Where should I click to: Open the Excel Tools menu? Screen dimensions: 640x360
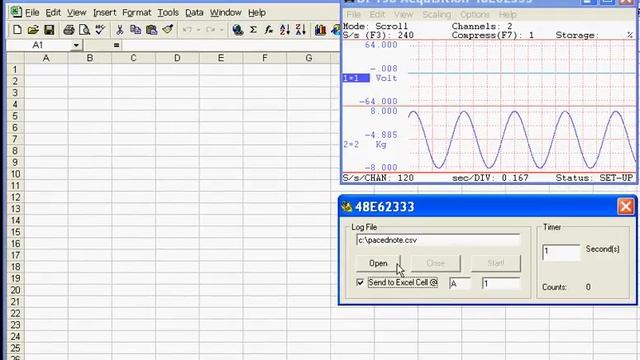click(168, 13)
